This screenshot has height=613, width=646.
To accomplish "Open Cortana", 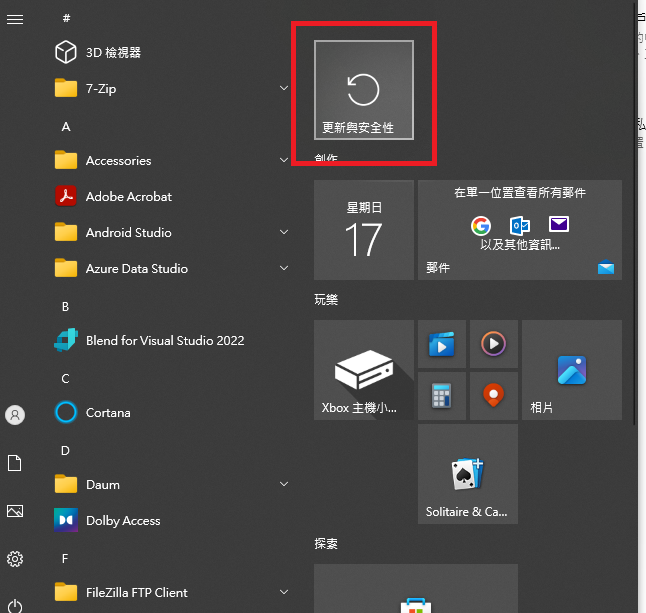I will (171, 412).
